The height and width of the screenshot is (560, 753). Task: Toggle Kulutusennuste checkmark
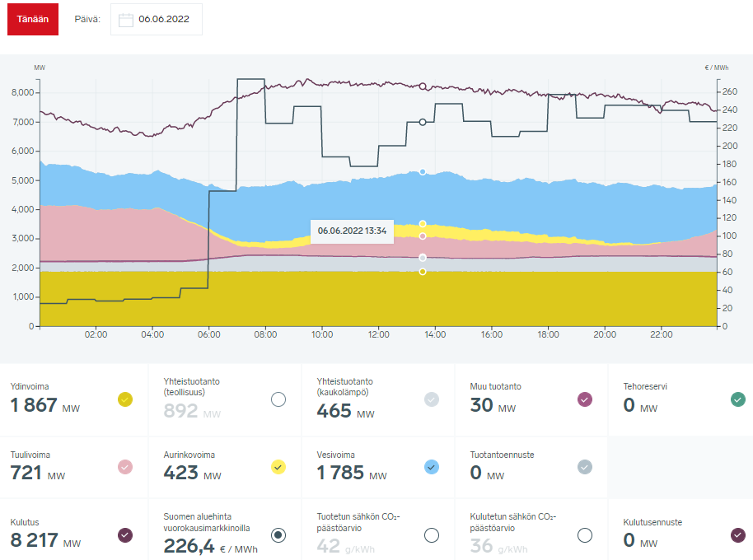pyautogui.click(x=738, y=535)
